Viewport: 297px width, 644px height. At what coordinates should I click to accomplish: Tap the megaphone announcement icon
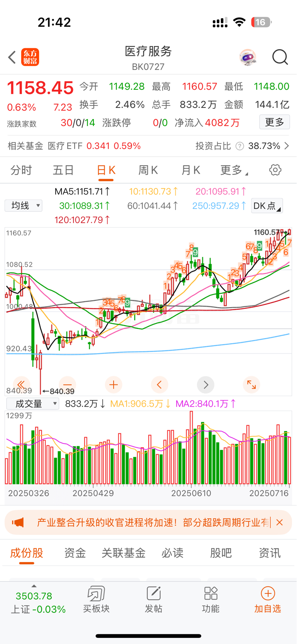[18, 523]
